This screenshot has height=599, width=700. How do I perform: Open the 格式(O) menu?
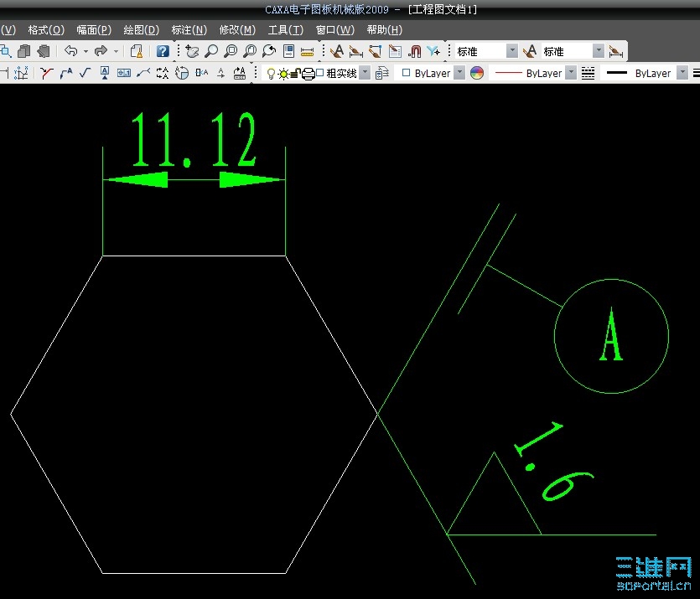(46, 30)
